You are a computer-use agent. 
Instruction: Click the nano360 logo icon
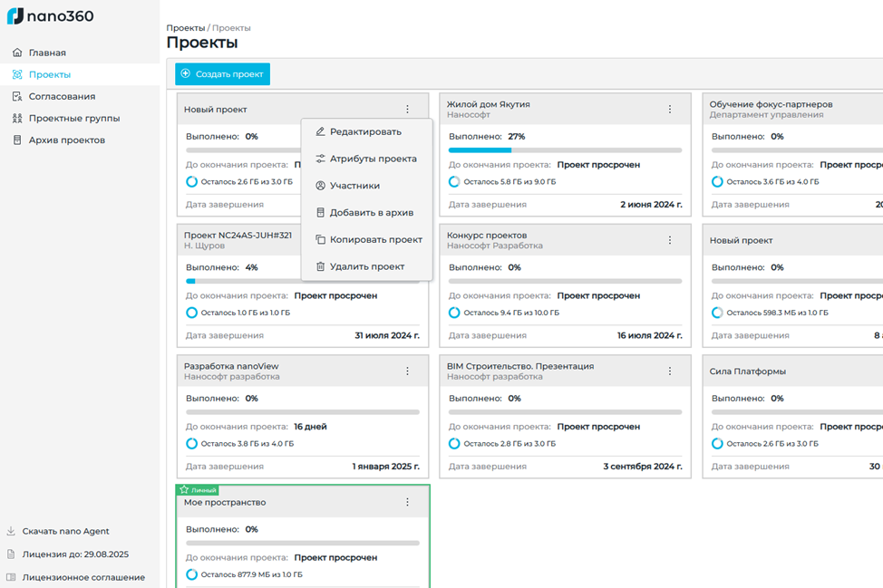15,16
